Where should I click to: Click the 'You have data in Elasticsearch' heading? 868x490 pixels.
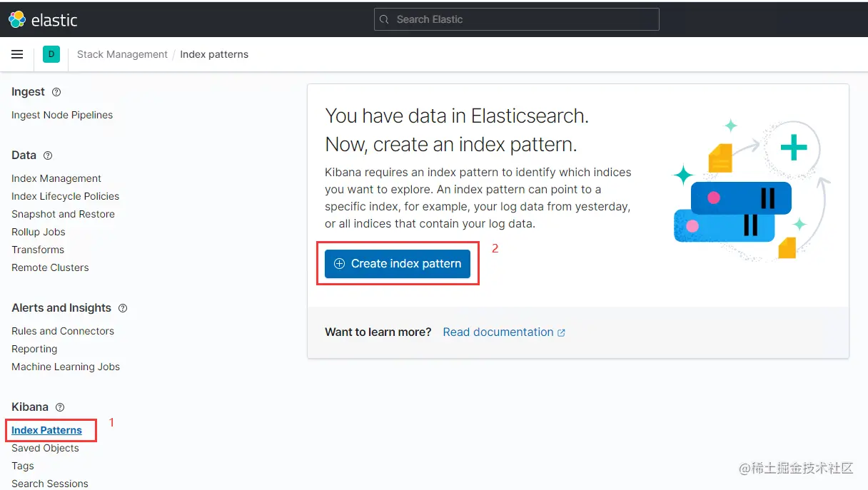pyautogui.click(x=457, y=116)
